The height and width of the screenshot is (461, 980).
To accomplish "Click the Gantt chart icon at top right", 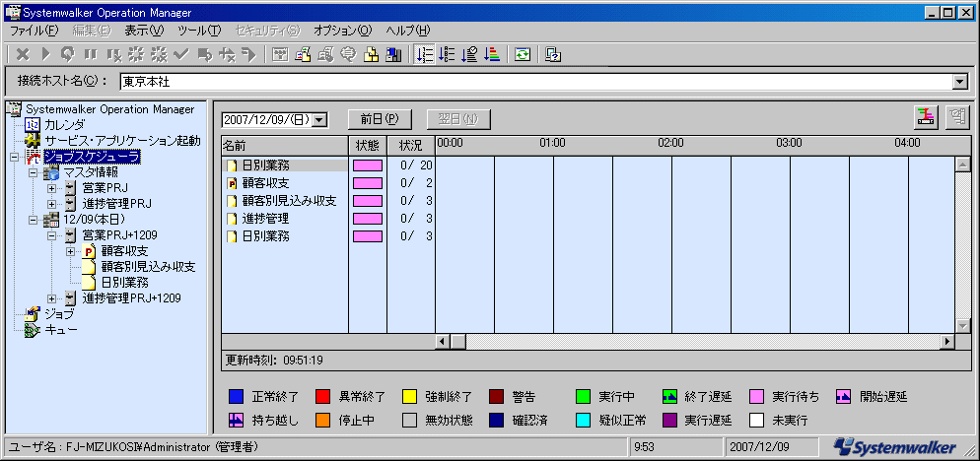I will (926, 117).
